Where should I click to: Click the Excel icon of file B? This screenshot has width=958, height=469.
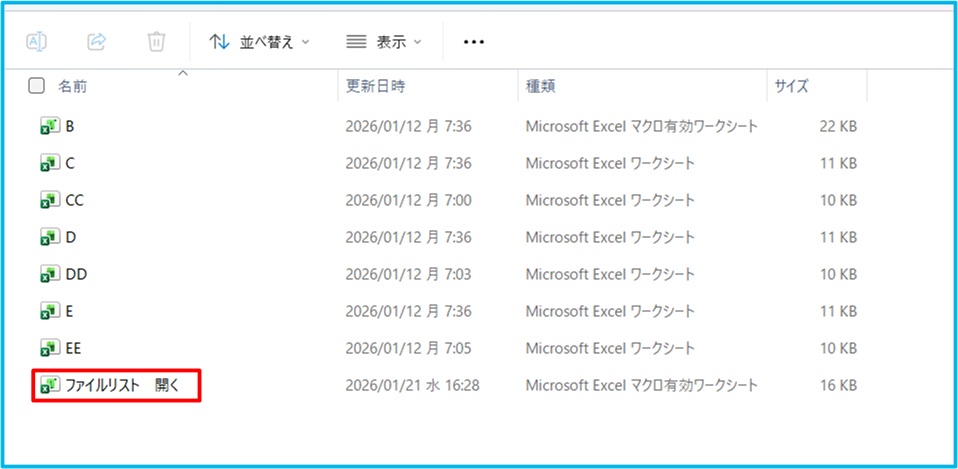coord(49,126)
